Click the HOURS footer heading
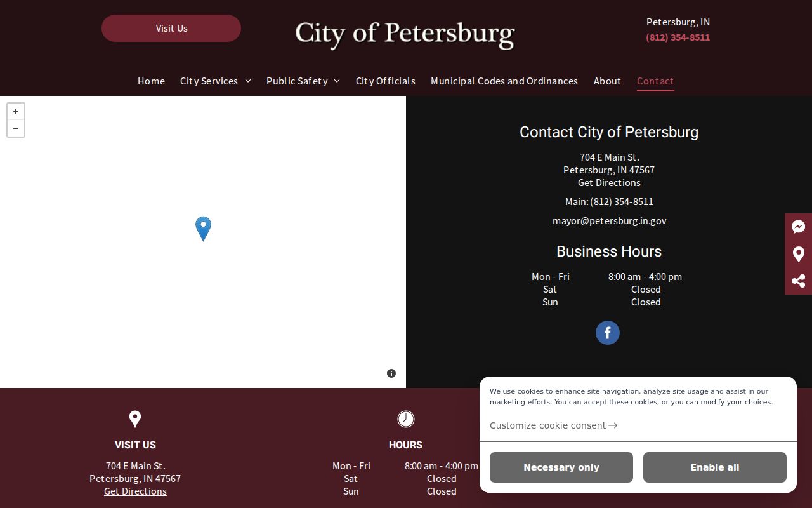Viewport: 812px width, 508px height. pos(406,445)
